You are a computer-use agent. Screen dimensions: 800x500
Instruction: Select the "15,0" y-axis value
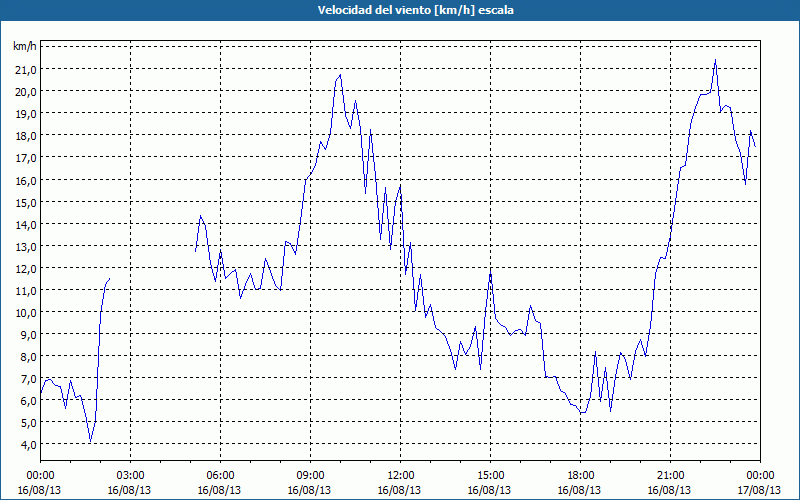click(26, 202)
